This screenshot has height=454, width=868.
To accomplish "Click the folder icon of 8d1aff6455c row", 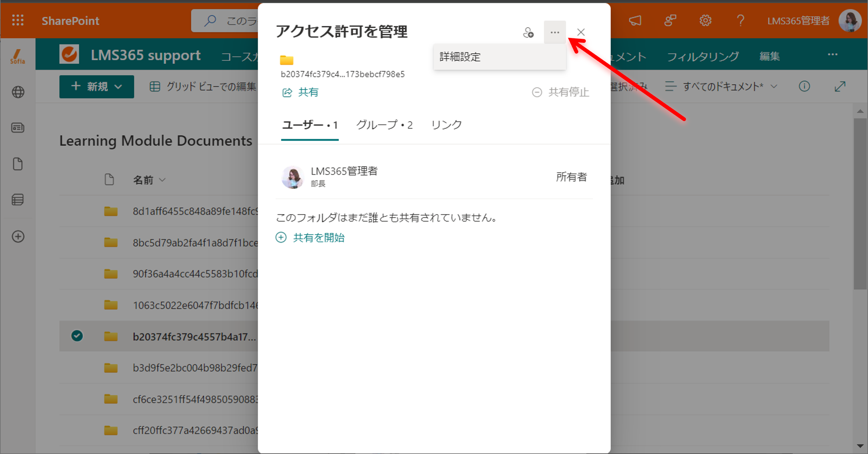I will (111, 212).
